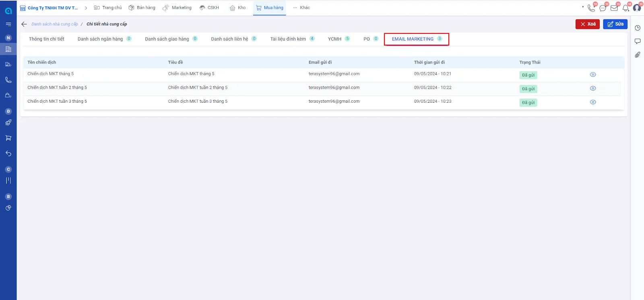Viewport: 644px width, 300px height.
Task: Open the building supplier icon in sidebar
Action: coord(8,49)
